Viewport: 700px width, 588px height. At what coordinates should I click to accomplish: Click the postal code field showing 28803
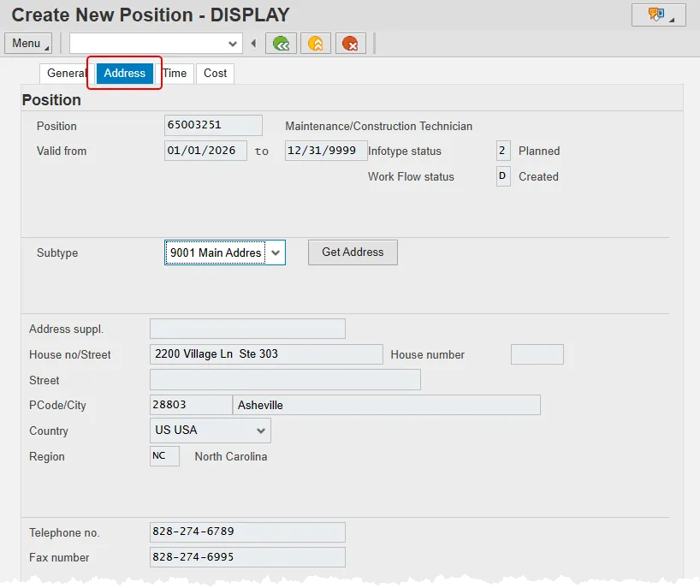coord(190,405)
